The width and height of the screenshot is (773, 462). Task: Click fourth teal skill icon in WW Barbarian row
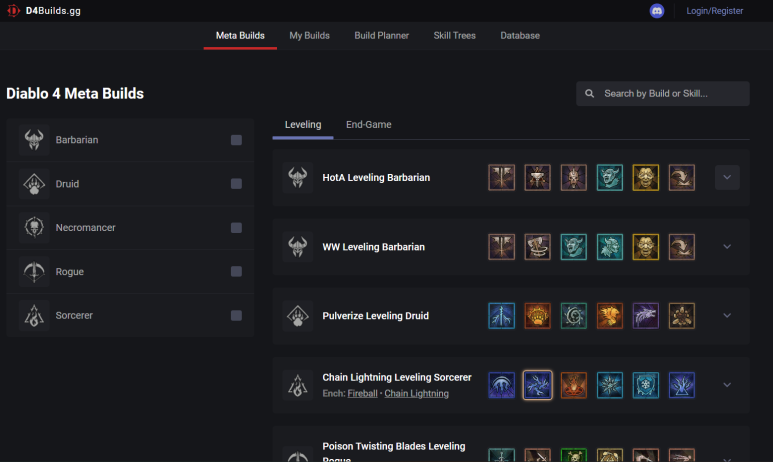pyautogui.click(x=609, y=247)
